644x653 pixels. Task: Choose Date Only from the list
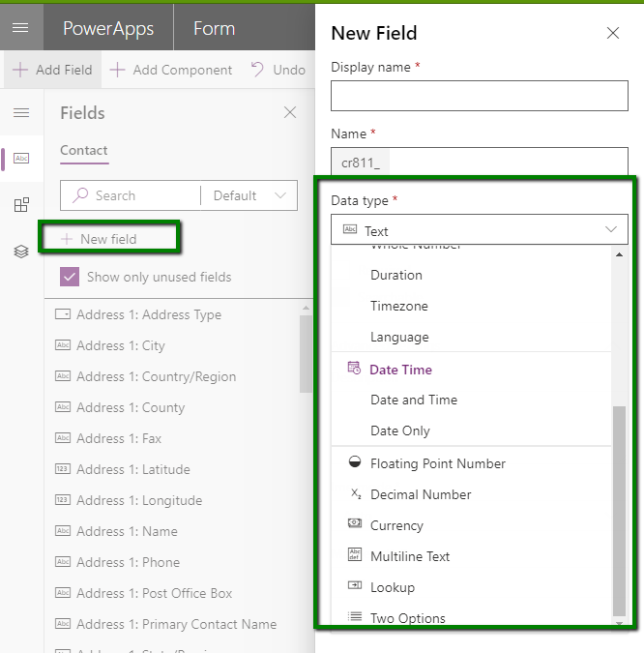[400, 430]
